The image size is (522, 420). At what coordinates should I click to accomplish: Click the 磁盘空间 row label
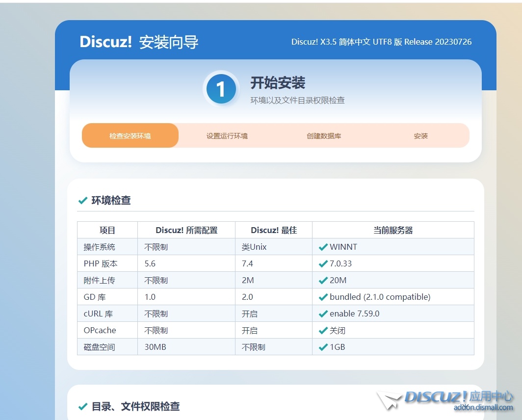pos(99,347)
